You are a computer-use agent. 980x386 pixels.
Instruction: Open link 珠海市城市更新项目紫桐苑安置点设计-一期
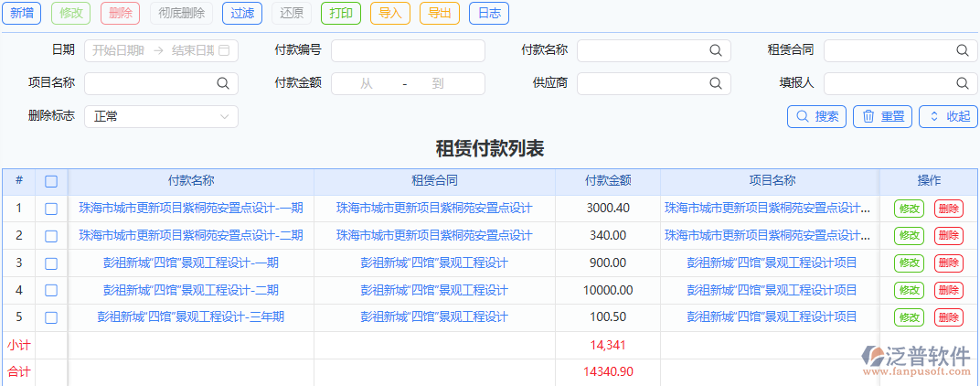pos(191,209)
